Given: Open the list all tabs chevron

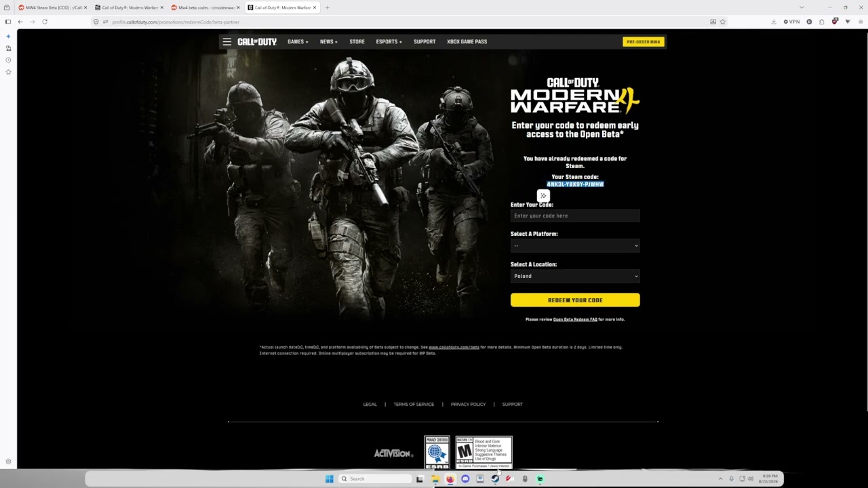Looking at the screenshot, I should coord(802,7).
